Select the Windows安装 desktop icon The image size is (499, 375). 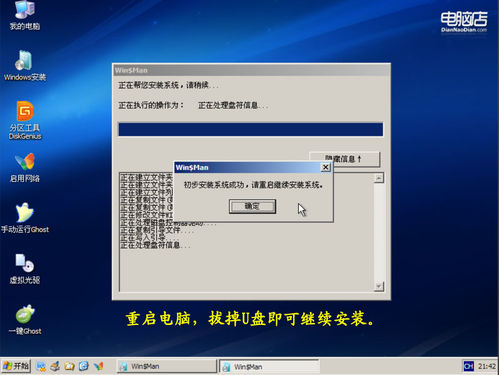coord(25,66)
